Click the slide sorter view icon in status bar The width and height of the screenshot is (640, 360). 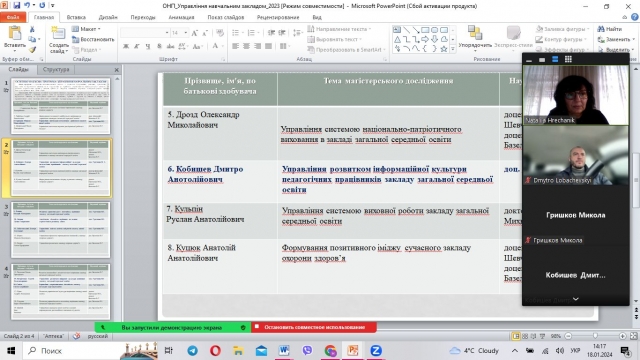coord(525,336)
